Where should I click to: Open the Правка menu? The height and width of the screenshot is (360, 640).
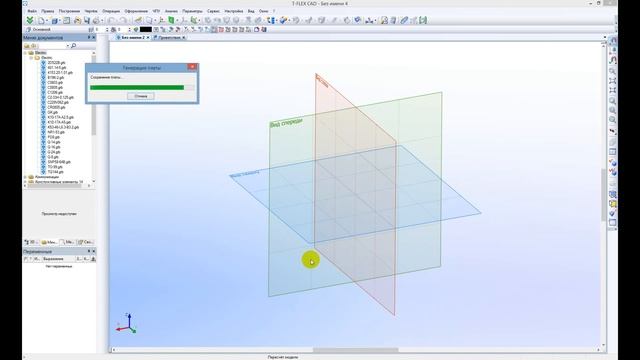coord(48,11)
